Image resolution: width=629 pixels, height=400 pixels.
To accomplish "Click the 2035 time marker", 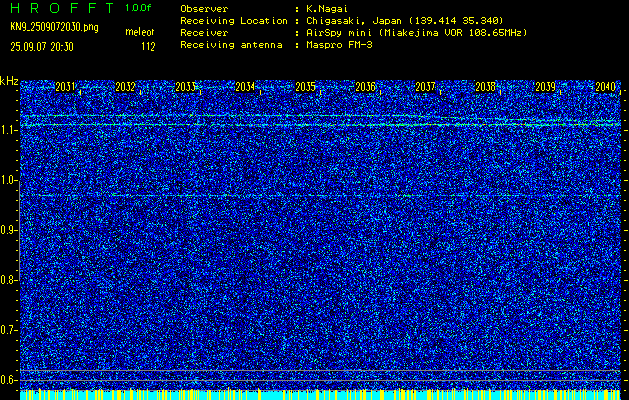I will [x=305, y=87].
